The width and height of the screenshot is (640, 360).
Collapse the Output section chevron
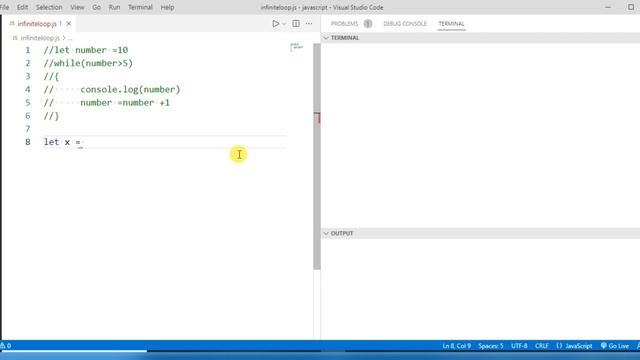click(x=326, y=233)
